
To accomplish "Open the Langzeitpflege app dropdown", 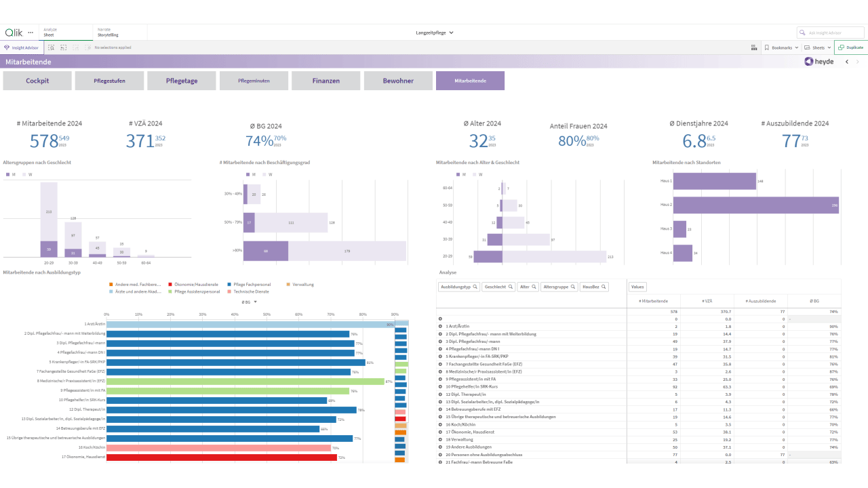I will coord(435,33).
